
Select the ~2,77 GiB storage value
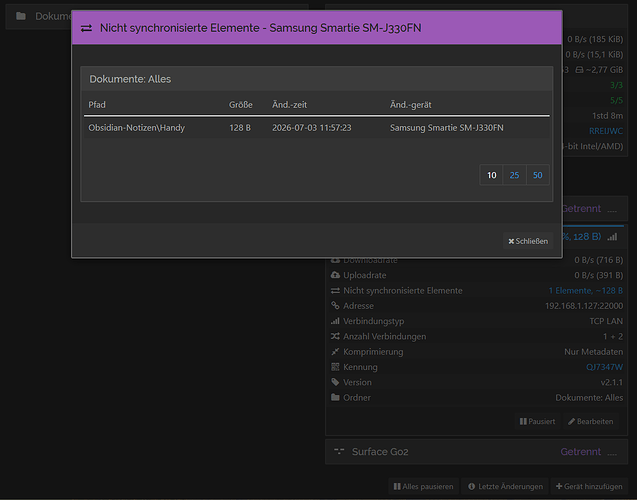604,70
